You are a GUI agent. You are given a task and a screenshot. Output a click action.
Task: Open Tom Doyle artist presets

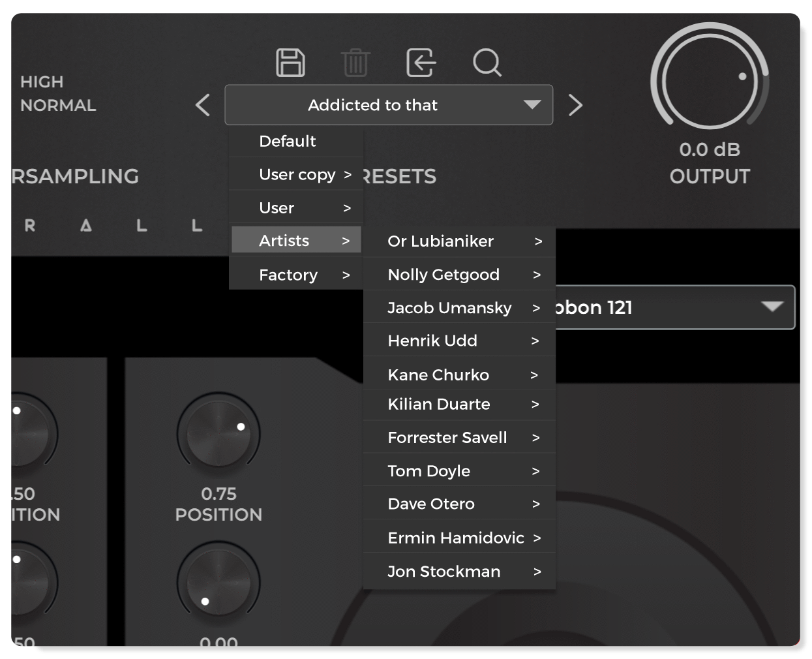[x=459, y=470]
